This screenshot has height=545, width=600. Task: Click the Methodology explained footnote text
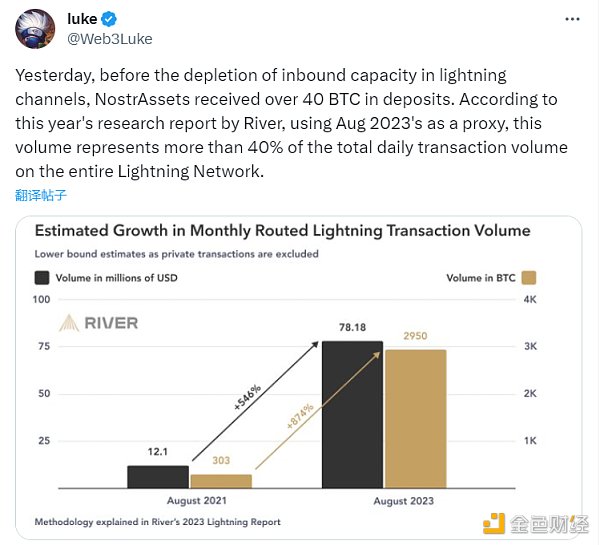158,522
